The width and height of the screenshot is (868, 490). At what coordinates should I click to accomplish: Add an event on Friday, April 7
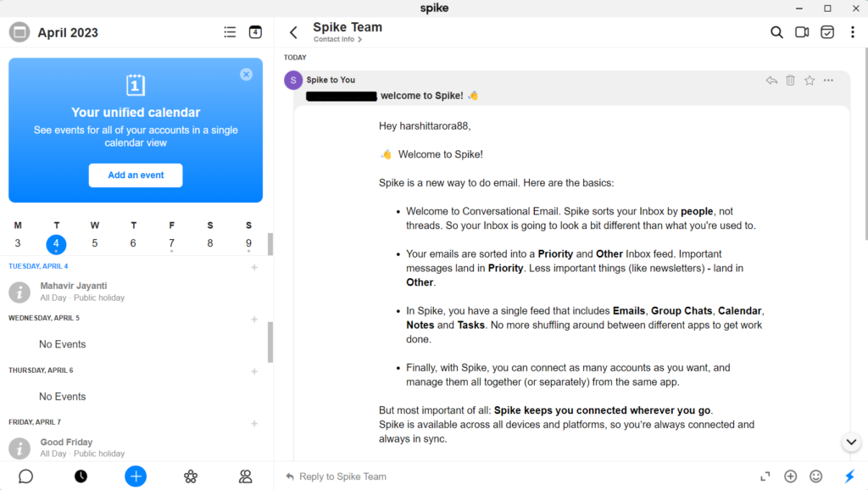pyautogui.click(x=254, y=424)
